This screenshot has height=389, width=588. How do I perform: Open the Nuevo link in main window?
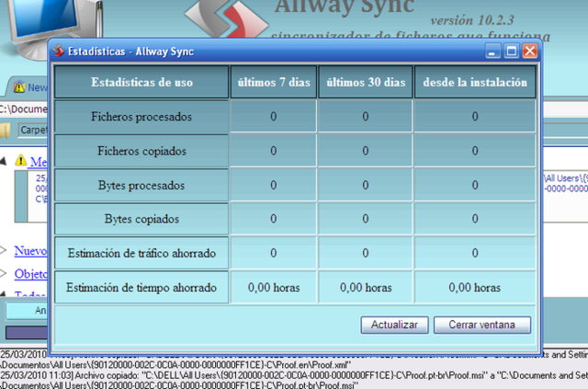(30, 250)
